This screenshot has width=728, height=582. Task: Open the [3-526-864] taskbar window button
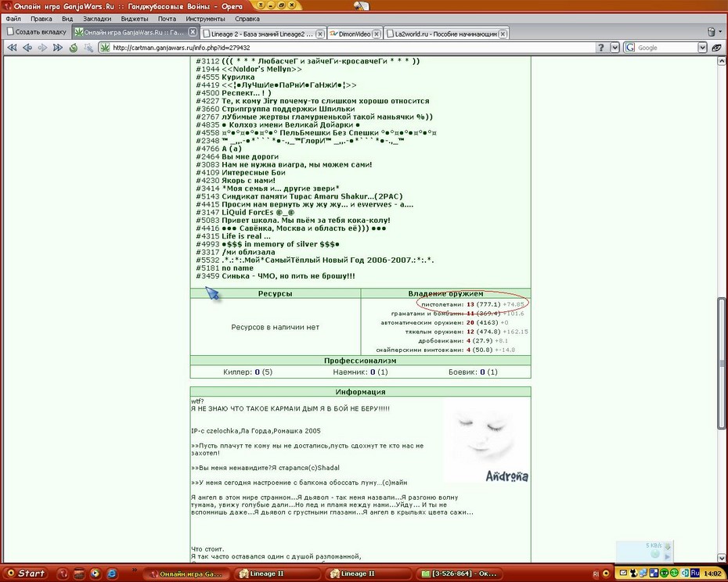point(459,573)
